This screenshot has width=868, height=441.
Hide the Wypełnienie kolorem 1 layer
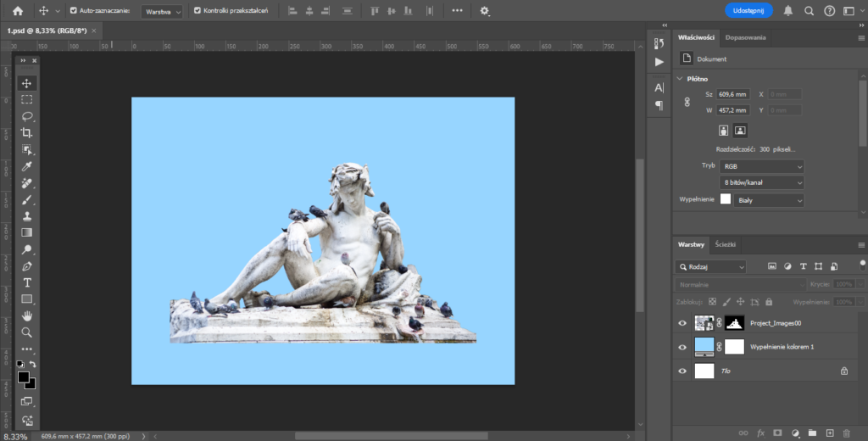coord(682,347)
